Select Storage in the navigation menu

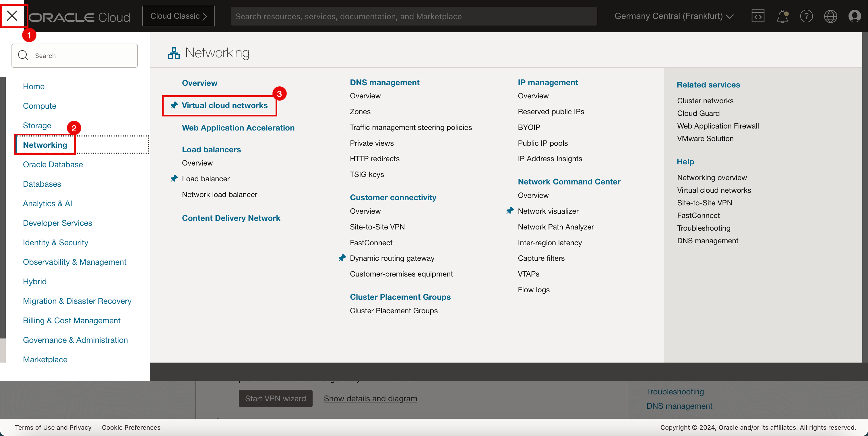(x=37, y=126)
